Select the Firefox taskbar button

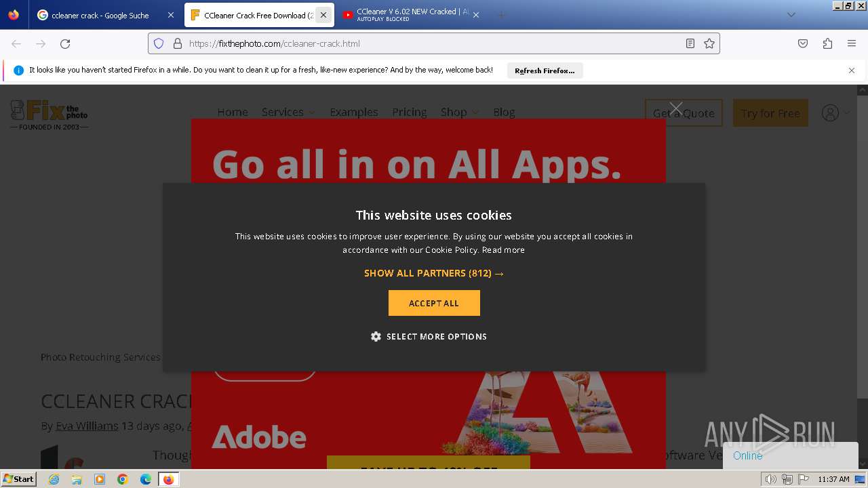pos(169,479)
